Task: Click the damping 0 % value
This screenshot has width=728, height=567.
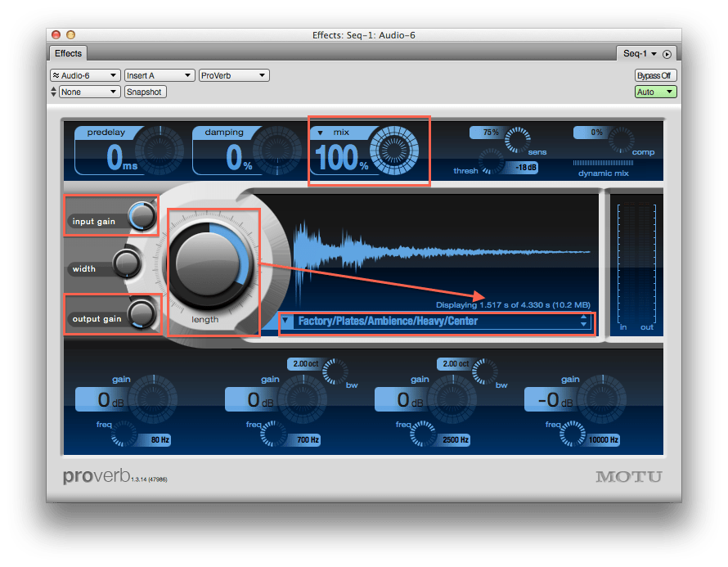Action: point(239,158)
